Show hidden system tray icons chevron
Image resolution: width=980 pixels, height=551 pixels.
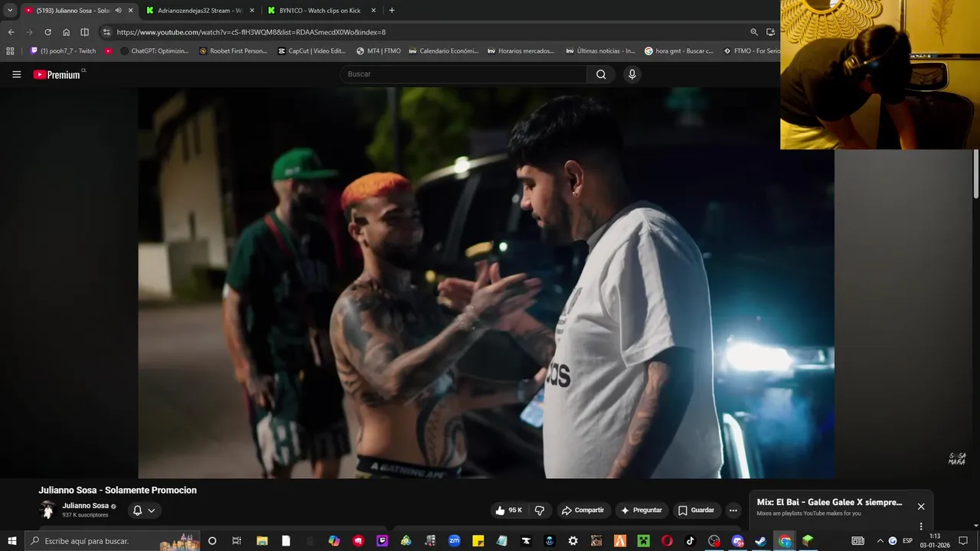click(x=880, y=541)
